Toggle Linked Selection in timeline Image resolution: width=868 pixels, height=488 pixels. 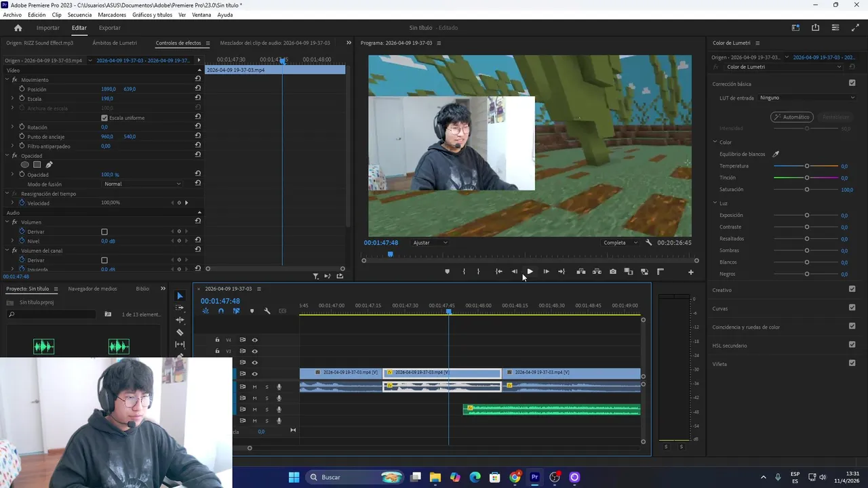(x=236, y=311)
